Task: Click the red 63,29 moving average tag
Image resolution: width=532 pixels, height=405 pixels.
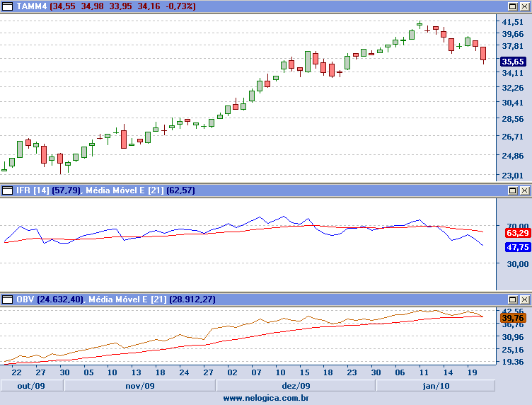Action: (x=516, y=233)
